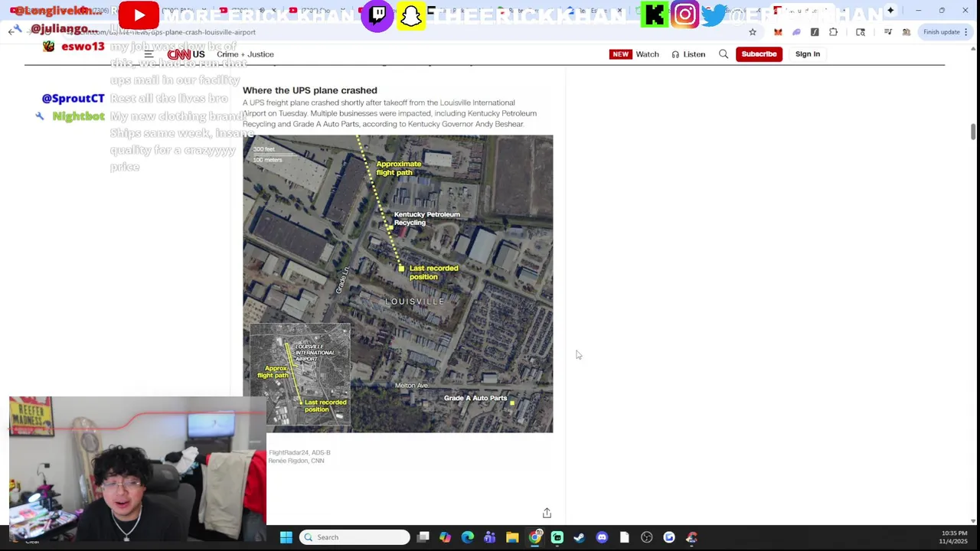Click the Watch link in CNN header

click(647, 54)
